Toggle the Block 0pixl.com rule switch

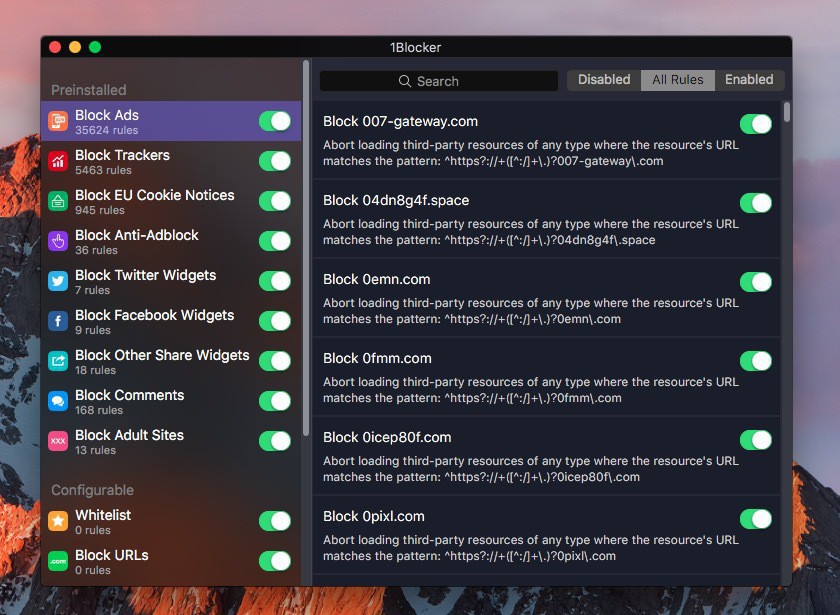pyautogui.click(x=756, y=519)
